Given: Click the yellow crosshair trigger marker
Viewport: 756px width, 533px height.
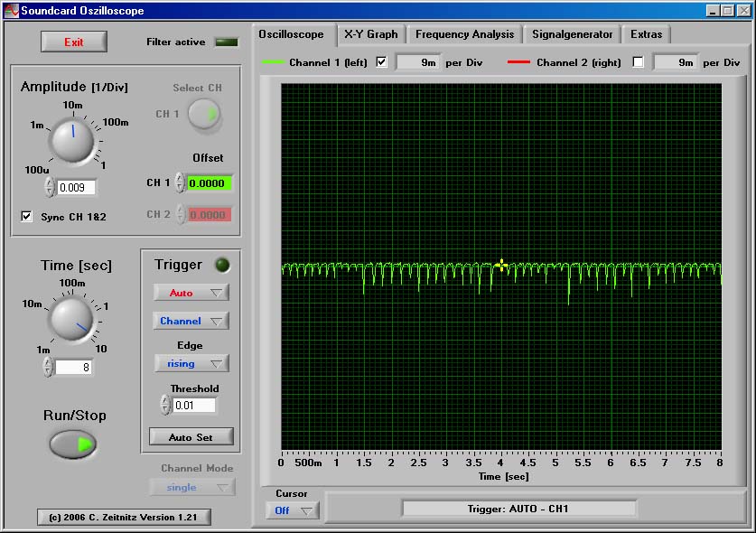Looking at the screenshot, I should [x=501, y=265].
